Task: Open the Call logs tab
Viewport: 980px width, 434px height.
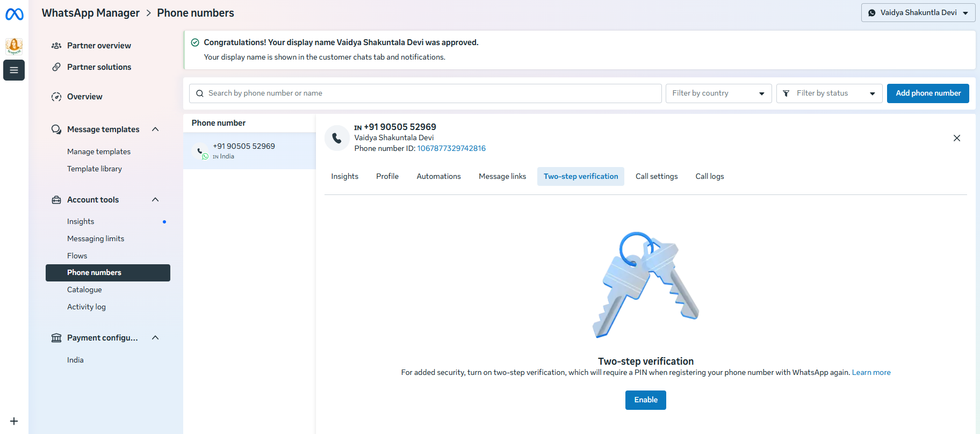Action: pos(710,177)
